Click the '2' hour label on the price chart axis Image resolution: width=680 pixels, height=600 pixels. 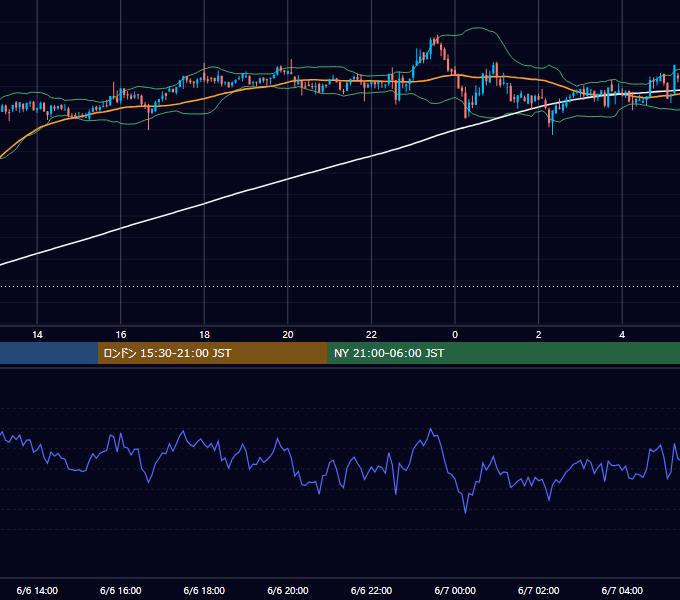[539, 335]
